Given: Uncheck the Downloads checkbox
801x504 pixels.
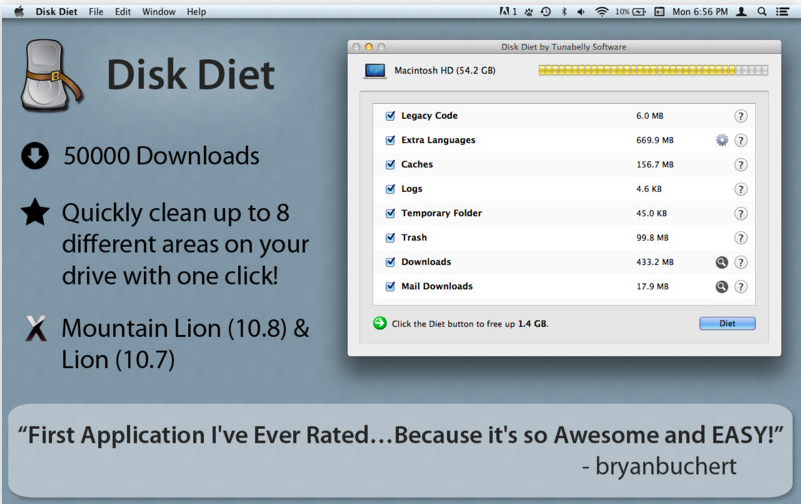Looking at the screenshot, I should point(390,262).
